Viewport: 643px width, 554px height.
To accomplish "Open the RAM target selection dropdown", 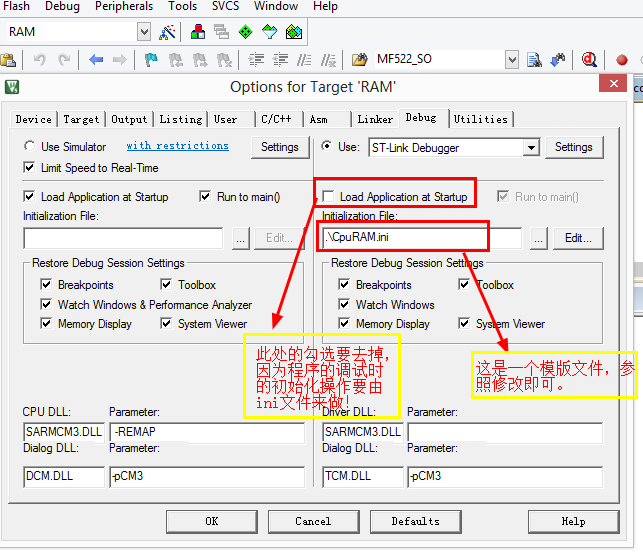I will tap(144, 32).
